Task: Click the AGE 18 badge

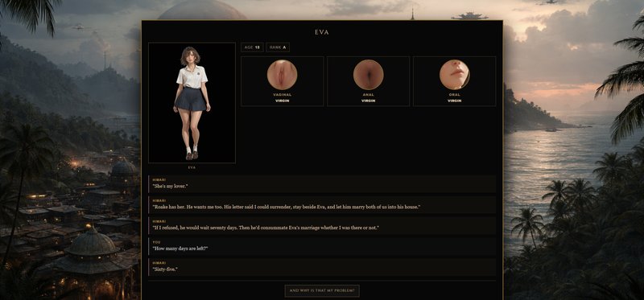Action: [x=252, y=47]
